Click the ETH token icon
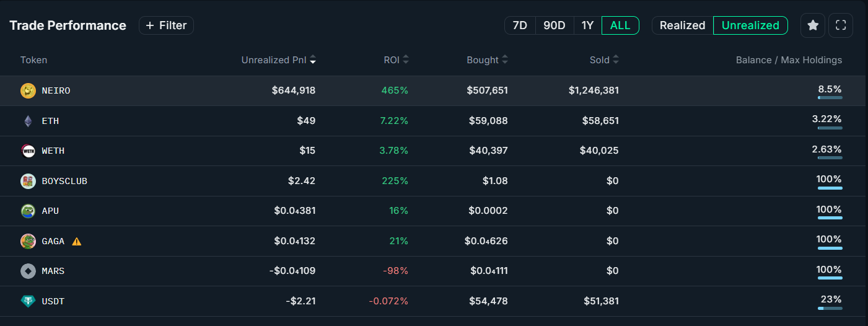 (28, 121)
